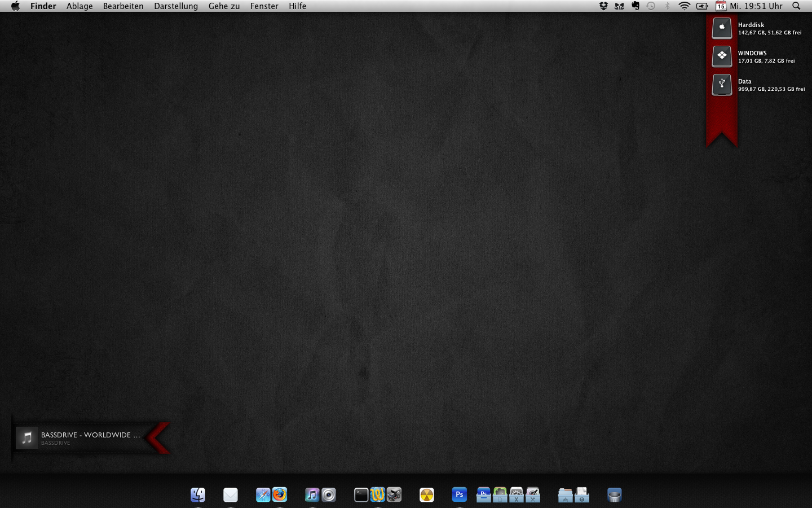This screenshot has width=812, height=508.
Task: Click the butterfly icon in menu bar
Action: click(619, 6)
